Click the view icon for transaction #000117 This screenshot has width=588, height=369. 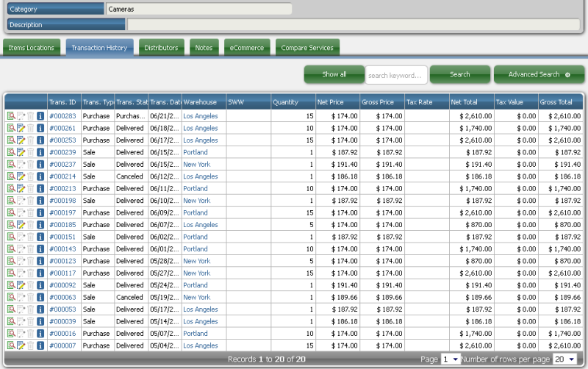(x=11, y=273)
